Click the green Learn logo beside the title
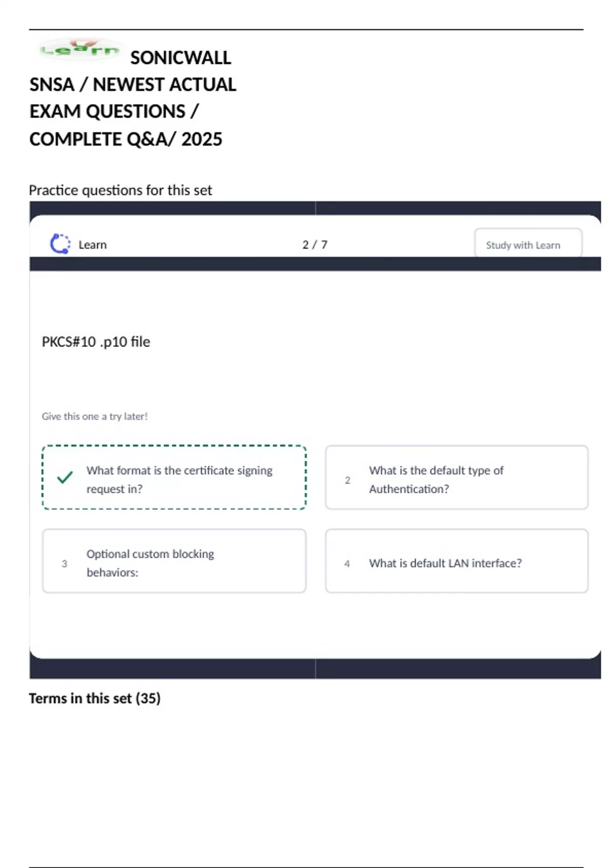This screenshot has height=868, width=613. (x=79, y=50)
